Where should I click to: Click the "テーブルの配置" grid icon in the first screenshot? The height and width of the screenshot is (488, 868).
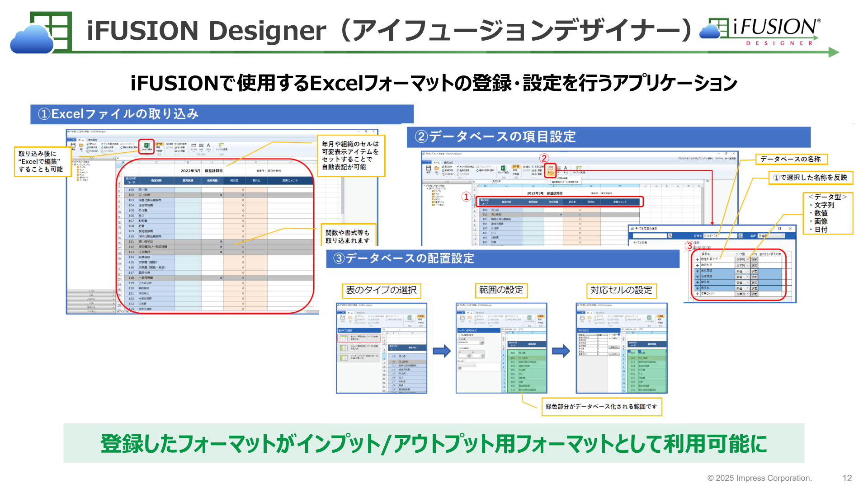click(222, 147)
